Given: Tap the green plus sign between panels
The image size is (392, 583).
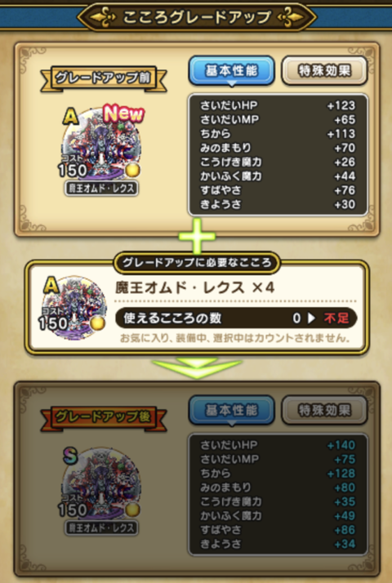Looking at the screenshot, I should (x=197, y=236).
